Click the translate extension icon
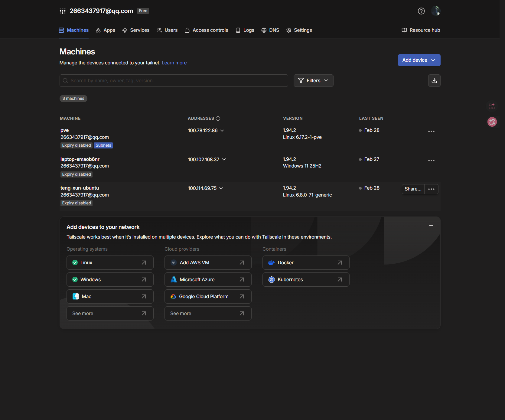Viewport: 505px width, 420px height. 492,122
